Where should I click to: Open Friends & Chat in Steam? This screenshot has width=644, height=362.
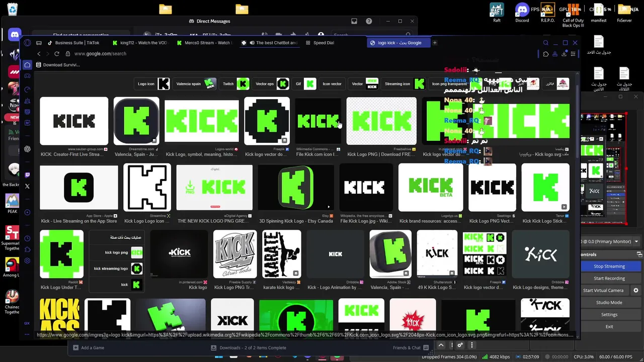411,347
